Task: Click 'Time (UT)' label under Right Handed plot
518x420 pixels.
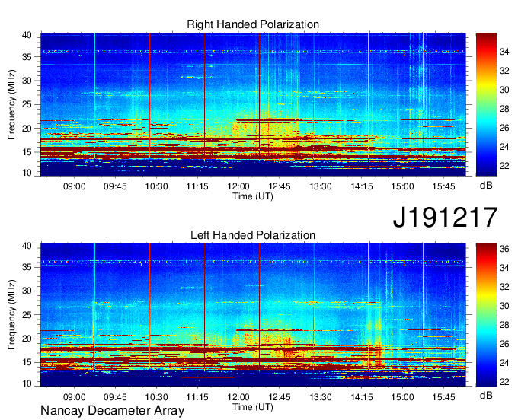Action: coord(253,196)
